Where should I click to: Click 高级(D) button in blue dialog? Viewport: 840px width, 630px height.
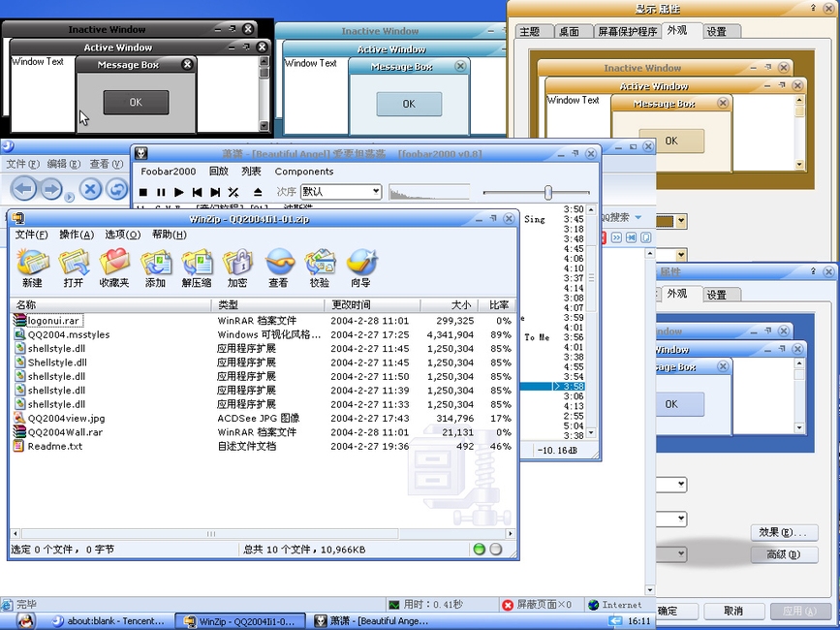click(x=784, y=554)
